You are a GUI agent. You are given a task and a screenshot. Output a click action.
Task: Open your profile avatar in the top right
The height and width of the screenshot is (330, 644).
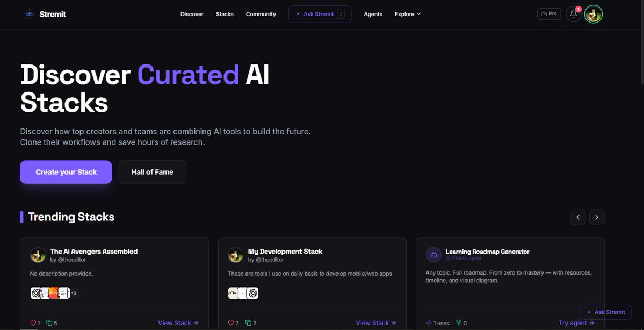click(593, 14)
